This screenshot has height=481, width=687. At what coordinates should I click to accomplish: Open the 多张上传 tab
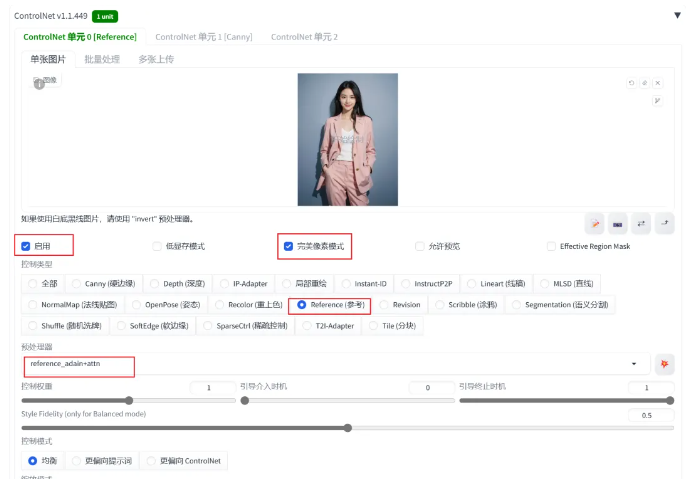point(156,59)
